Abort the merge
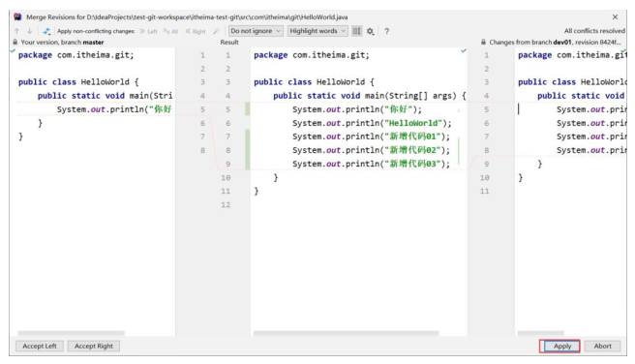 click(603, 346)
